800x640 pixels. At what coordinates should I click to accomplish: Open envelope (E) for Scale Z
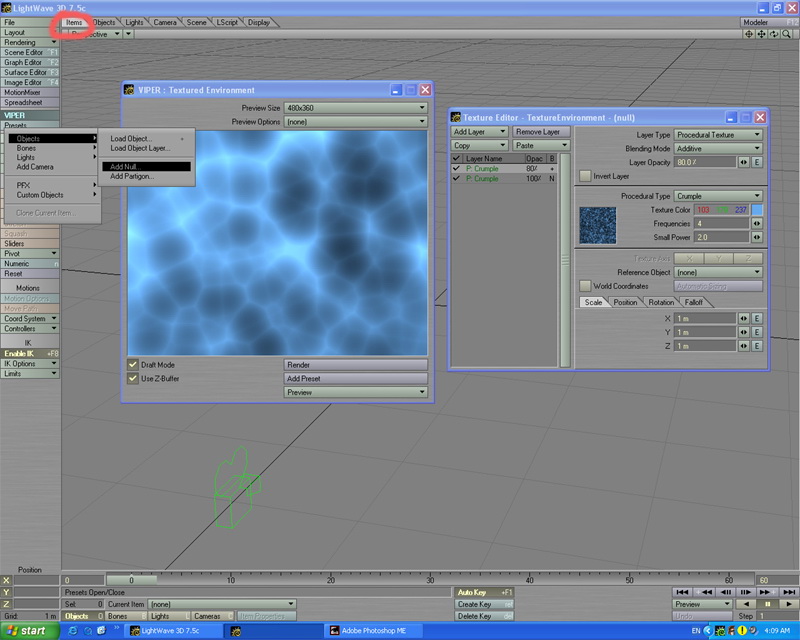(757, 346)
